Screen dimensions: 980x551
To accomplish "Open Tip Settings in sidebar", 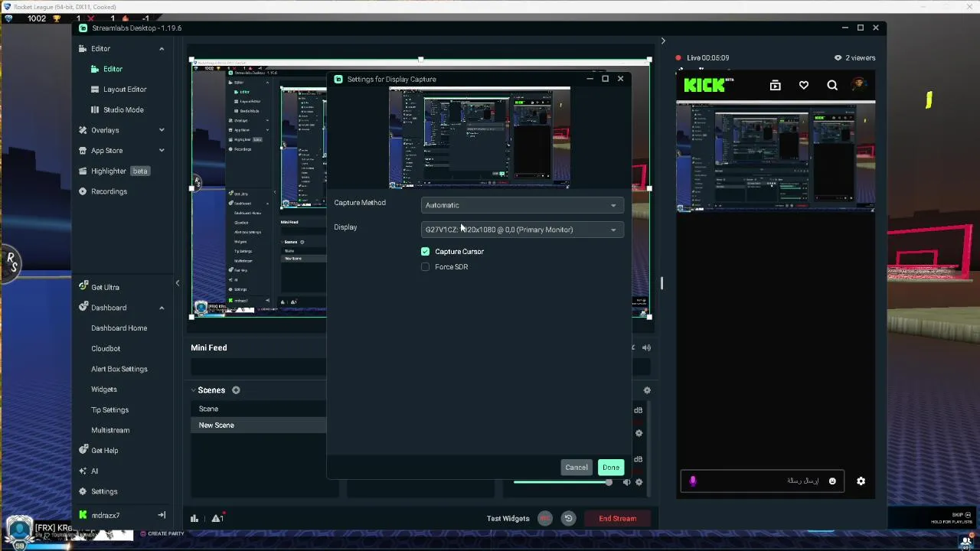I will click(109, 409).
